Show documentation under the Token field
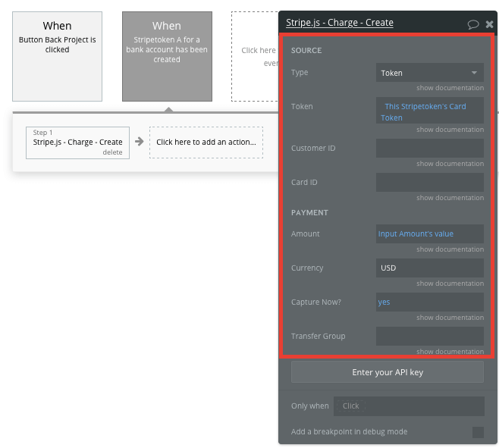499x448 pixels. (450, 130)
